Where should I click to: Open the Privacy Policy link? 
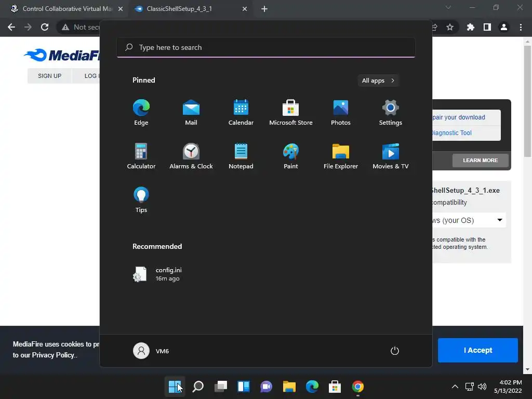click(x=53, y=355)
